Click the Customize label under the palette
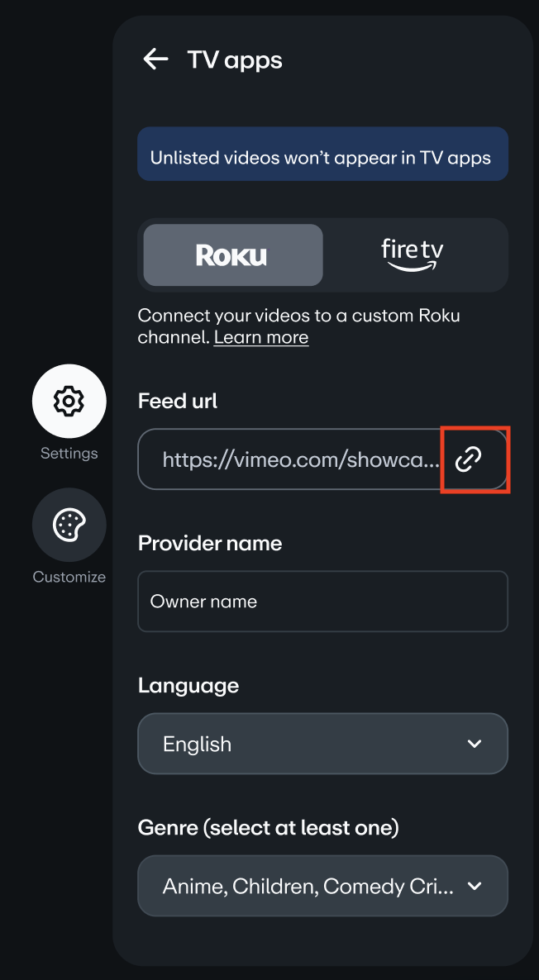 (x=69, y=577)
